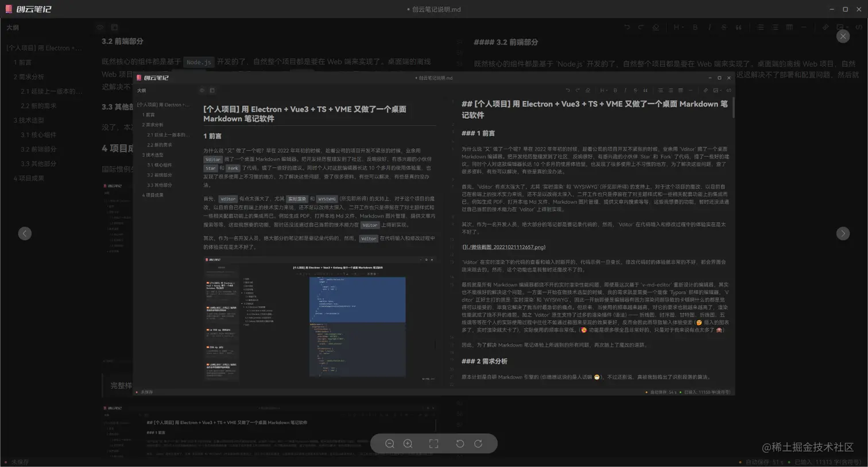Insert a table using the table icon

click(789, 27)
